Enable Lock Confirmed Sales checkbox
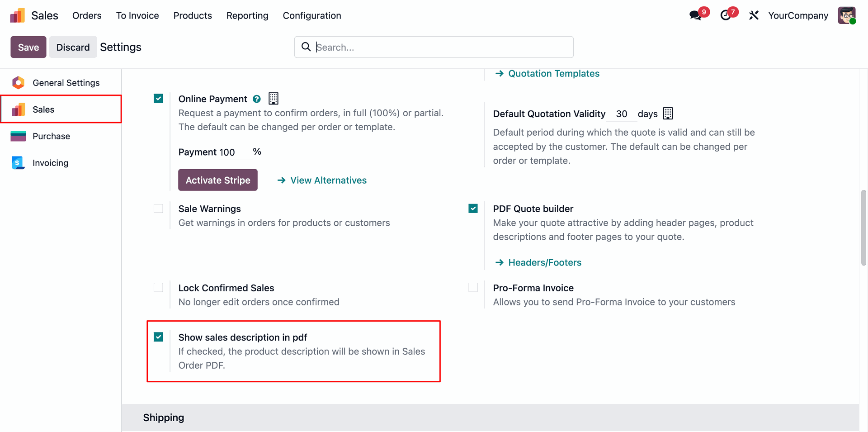 (x=158, y=288)
